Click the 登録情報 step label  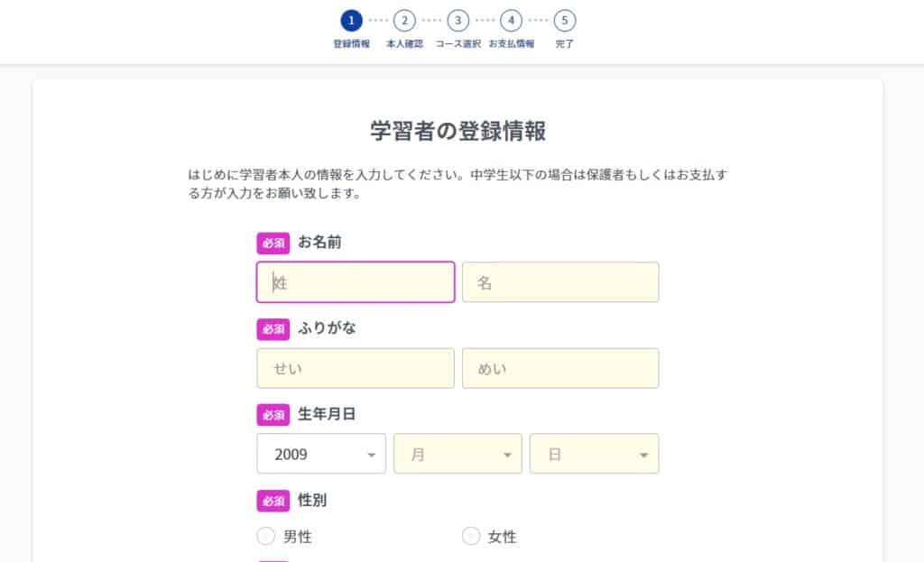(351, 43)
